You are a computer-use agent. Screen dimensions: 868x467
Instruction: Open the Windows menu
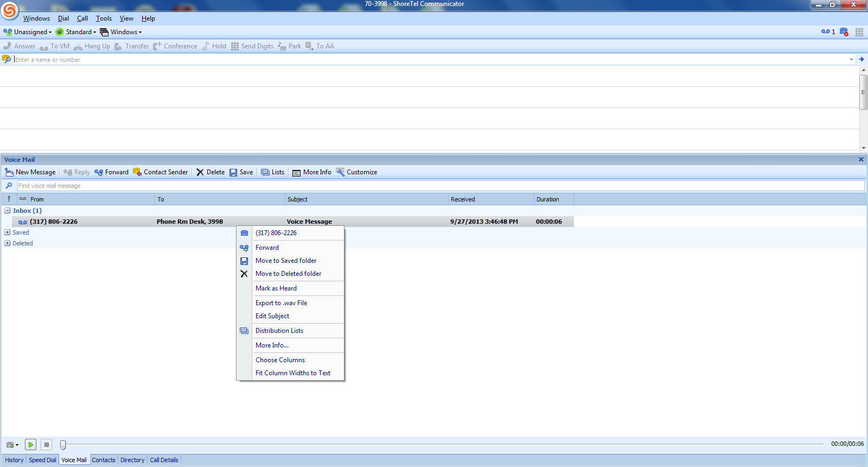tap(36, 18)
